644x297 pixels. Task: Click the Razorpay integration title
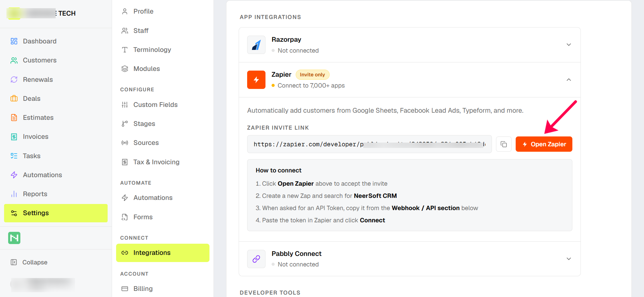pos(286,40)
